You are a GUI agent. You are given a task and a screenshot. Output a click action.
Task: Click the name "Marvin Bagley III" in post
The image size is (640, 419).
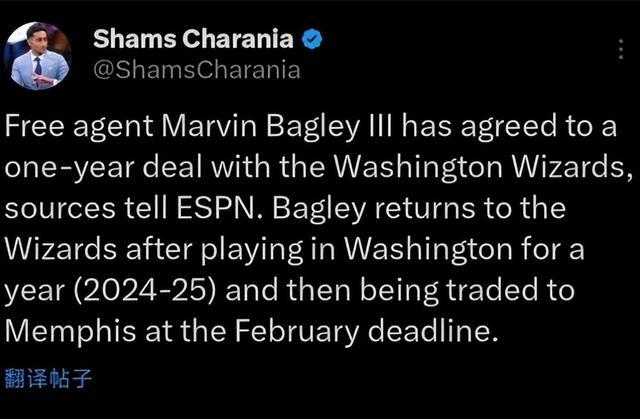[277, 126]
